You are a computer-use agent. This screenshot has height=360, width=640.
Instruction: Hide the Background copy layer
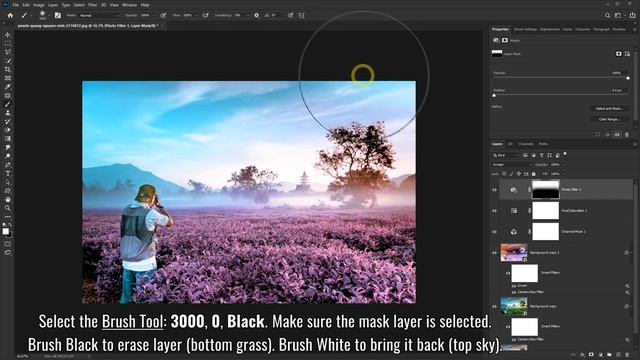coord(494,307)
